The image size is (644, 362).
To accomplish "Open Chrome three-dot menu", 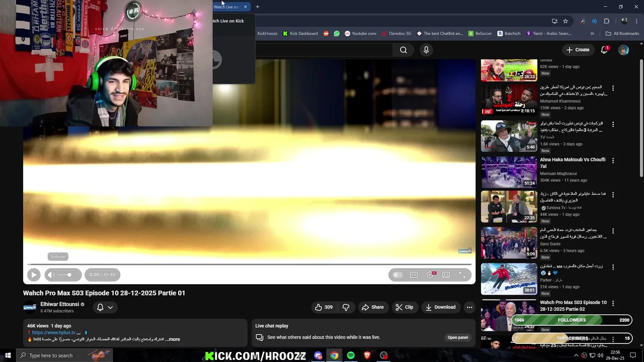I will tap(636, 21).
